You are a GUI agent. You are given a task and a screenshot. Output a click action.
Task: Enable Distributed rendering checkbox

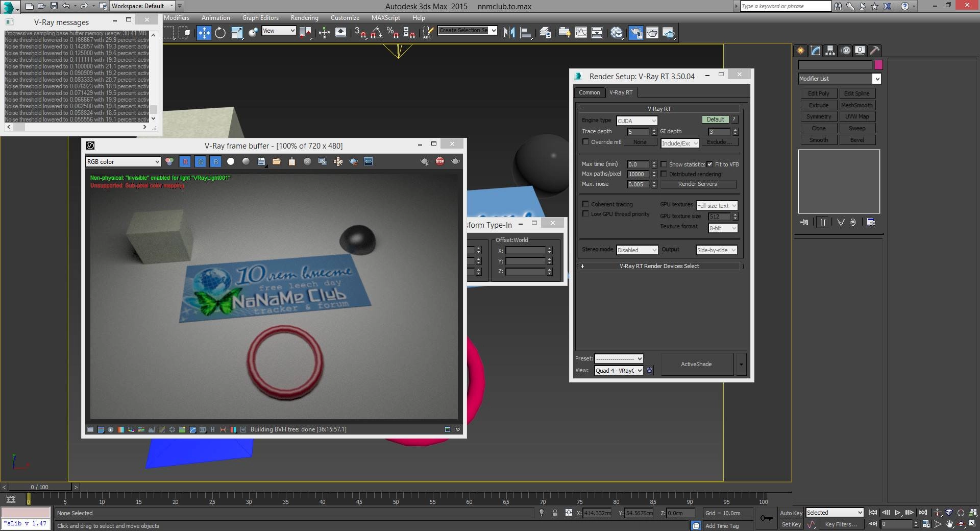(664, 174)
